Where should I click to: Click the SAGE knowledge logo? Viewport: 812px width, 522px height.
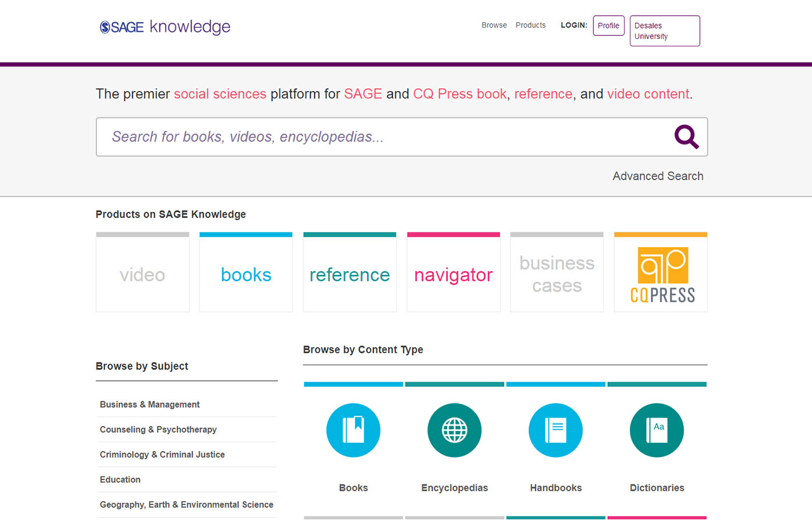[x=165, y=27]
